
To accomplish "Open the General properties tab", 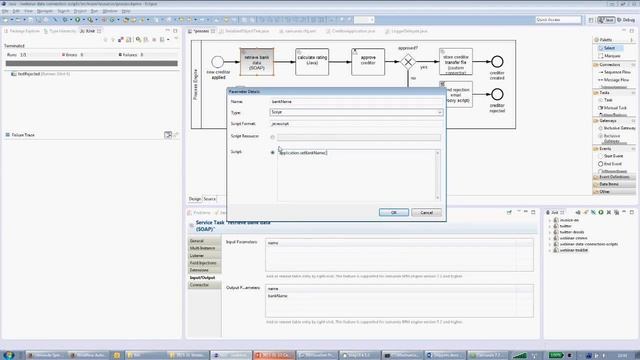I will tap(204, 241).
